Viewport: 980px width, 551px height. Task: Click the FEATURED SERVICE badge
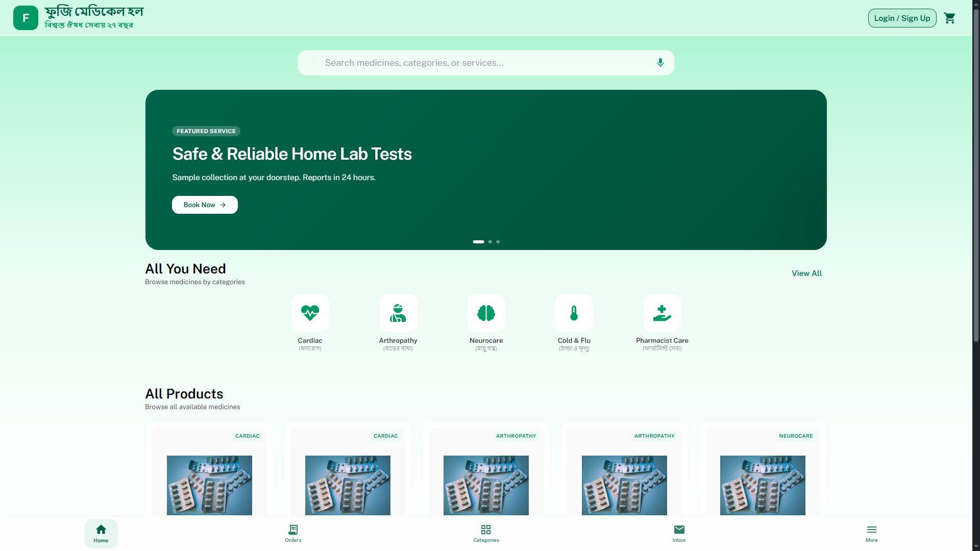pos(206,131)
